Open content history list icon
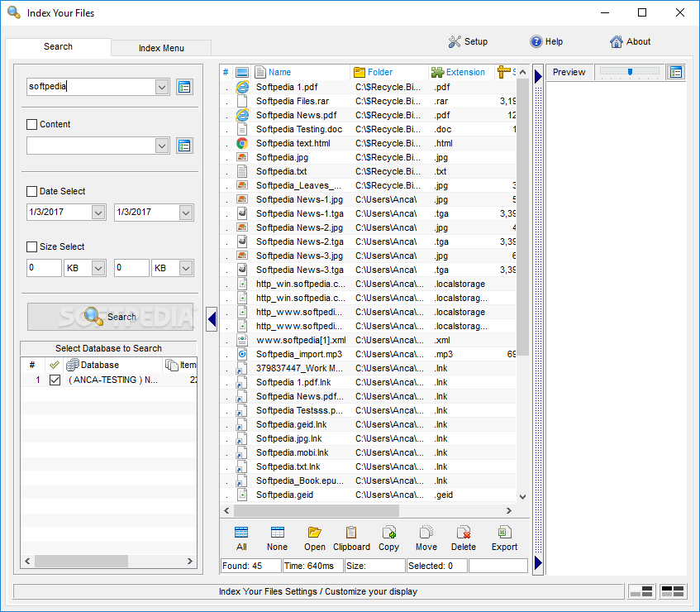The width and height of the screenshot is (700, 612). tap(184, 146)
